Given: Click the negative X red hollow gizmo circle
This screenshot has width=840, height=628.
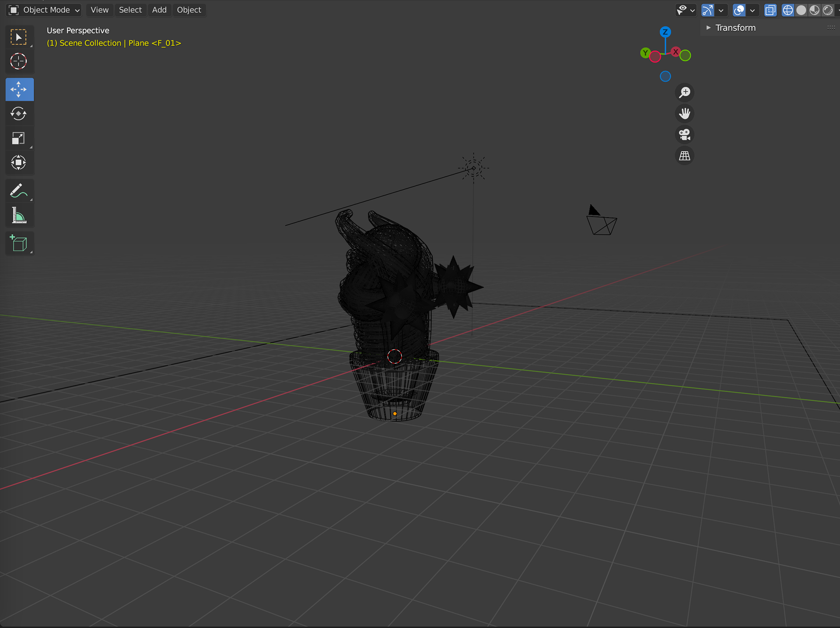Looking at the screenshot, I should point(655,56).
